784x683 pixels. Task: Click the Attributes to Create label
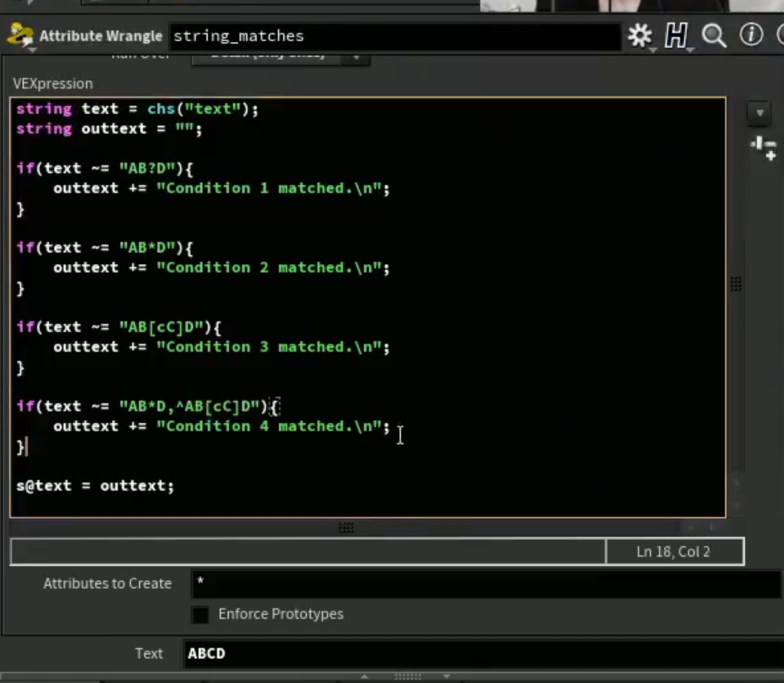107,584
